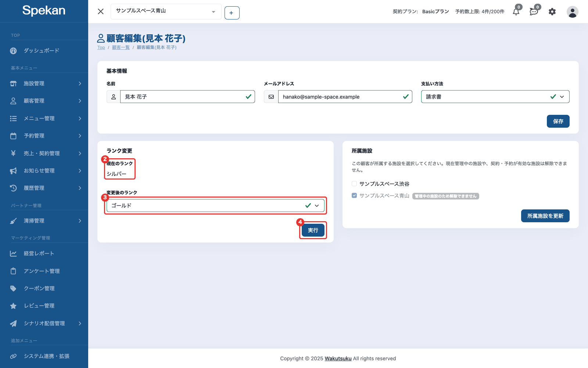The width and height of the screenshot is (588, 368).
Task: Click the サンプルスペース青山 checkbox
Action: click(354, 195)
